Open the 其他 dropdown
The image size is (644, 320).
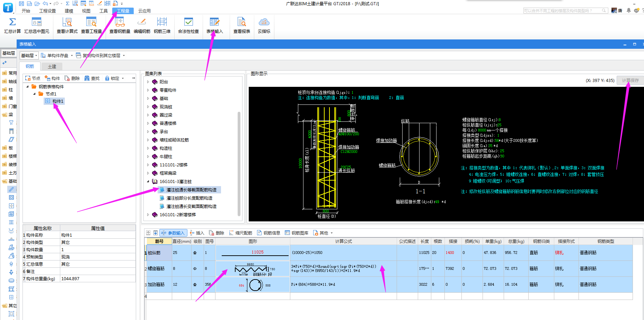323,233
